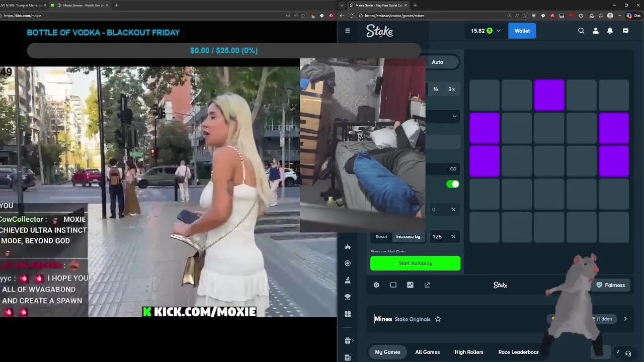Click the infinity number of bets field

pos(443,169)
